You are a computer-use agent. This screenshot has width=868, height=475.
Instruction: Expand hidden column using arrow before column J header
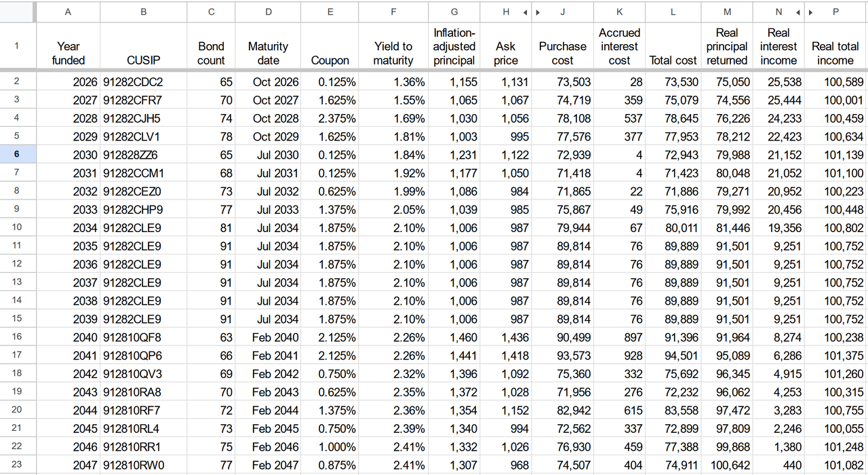pyautogui.click(x=538, y=12)
